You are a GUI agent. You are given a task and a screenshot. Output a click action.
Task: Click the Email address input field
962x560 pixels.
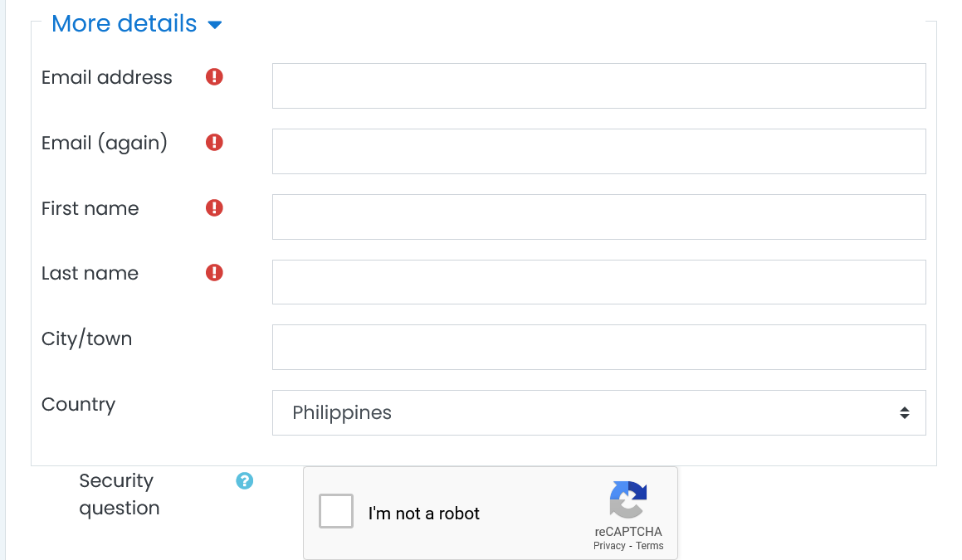599,85
